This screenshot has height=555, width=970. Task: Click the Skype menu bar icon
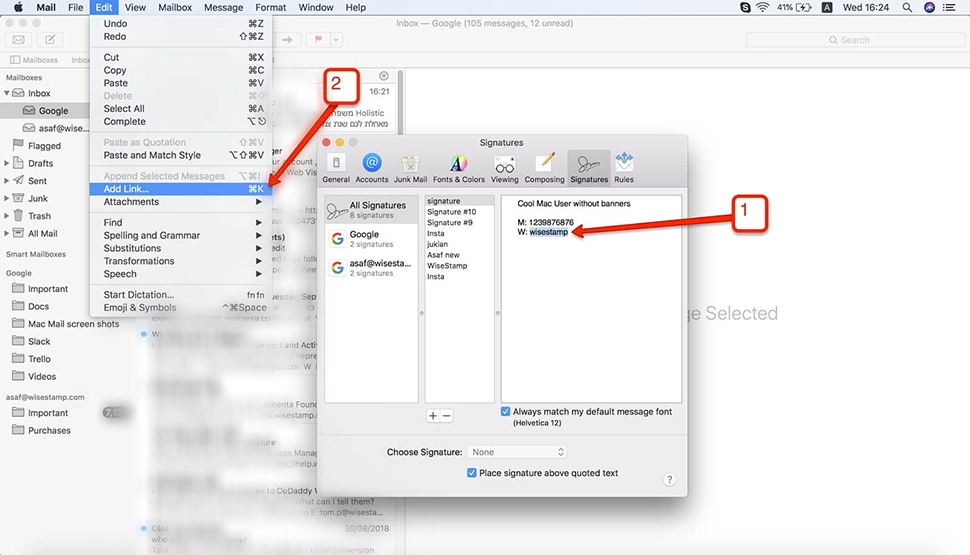pyautogui.click(x=745, y=7)
